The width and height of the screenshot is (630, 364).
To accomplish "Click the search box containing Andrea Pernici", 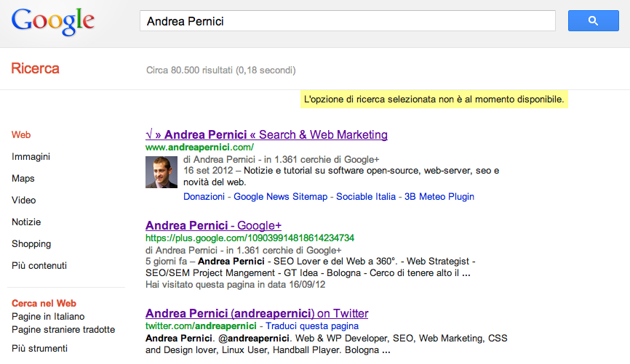I will tap(348, 21).
